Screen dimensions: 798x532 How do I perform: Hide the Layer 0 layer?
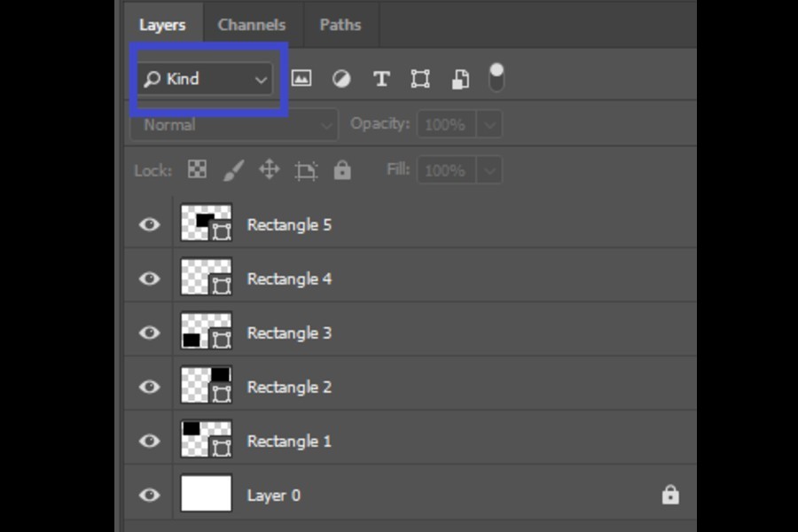point(150,495)
